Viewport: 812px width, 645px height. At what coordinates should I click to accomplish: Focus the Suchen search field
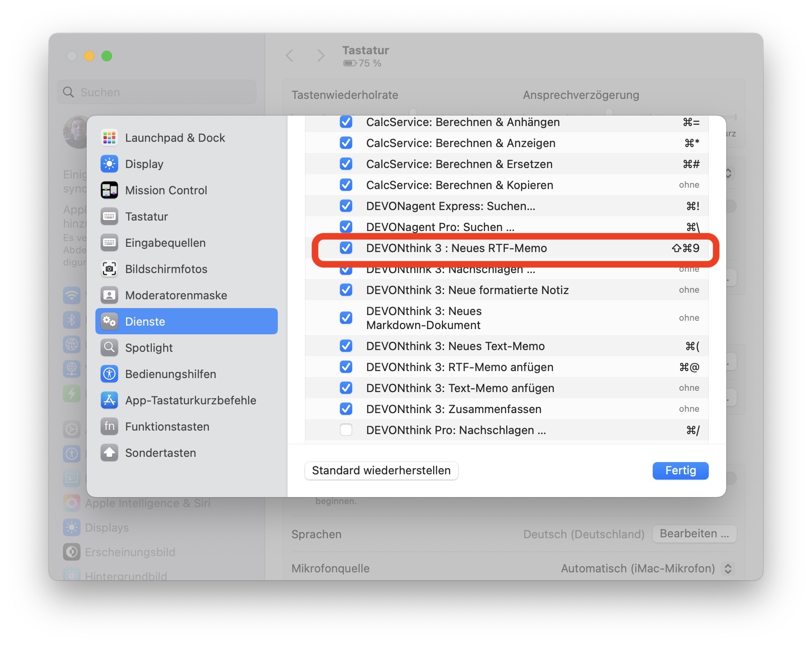157,92
